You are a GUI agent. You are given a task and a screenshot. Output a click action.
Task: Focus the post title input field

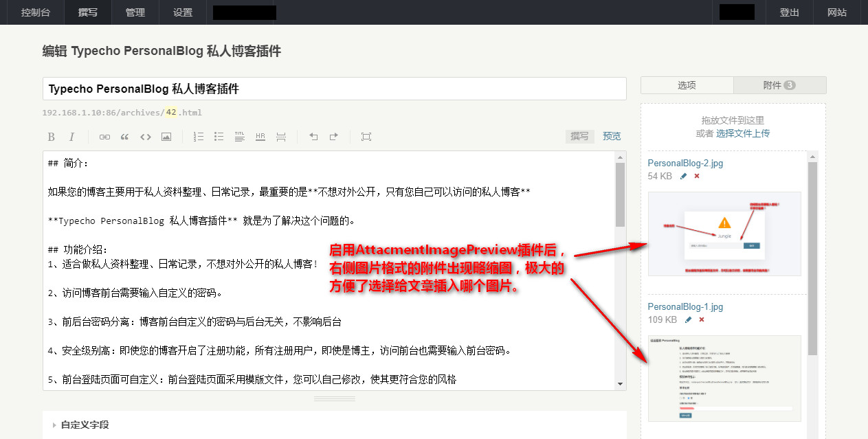tap(335, 89)
